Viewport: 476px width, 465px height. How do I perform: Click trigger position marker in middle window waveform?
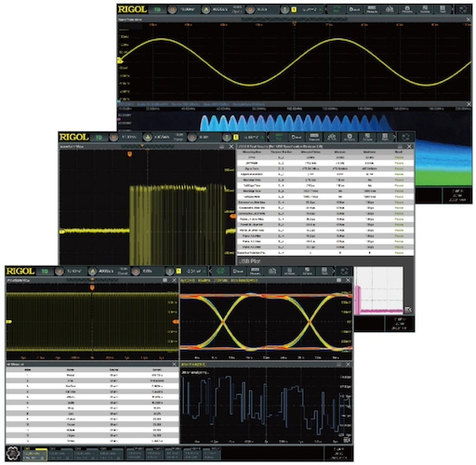[x=130, y=153]
